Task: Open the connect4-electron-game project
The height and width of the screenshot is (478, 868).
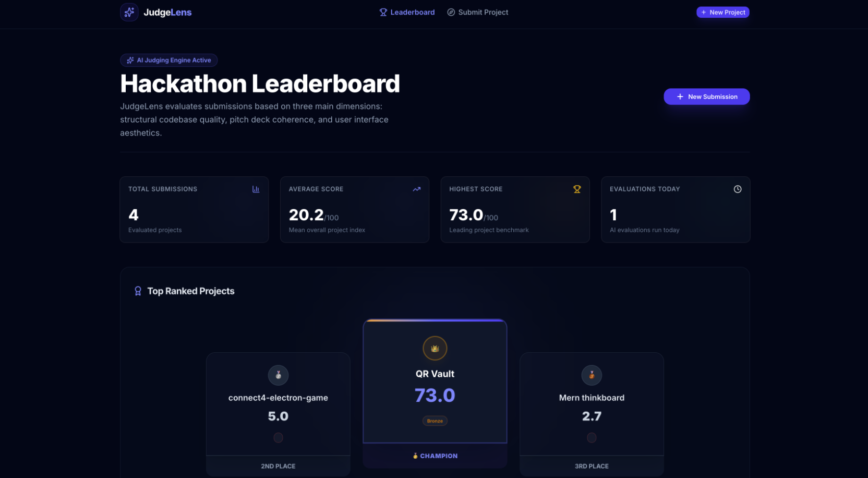Action: click(278, 398)
